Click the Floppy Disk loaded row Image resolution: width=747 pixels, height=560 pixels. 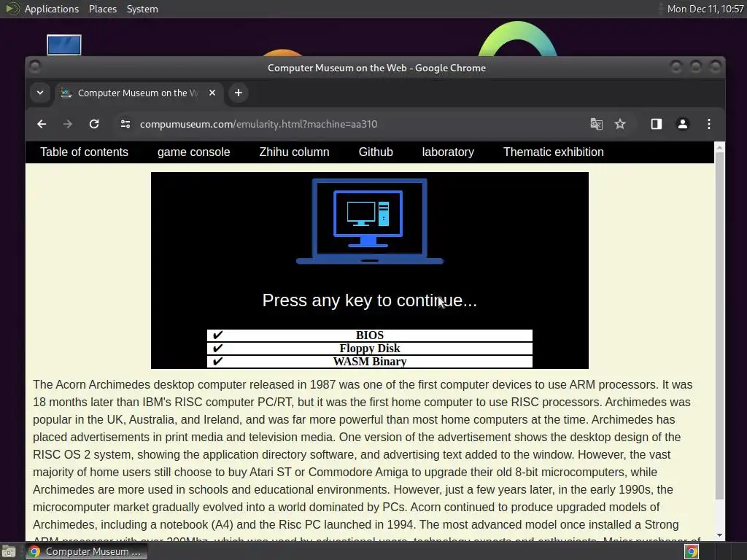[370, 349]
